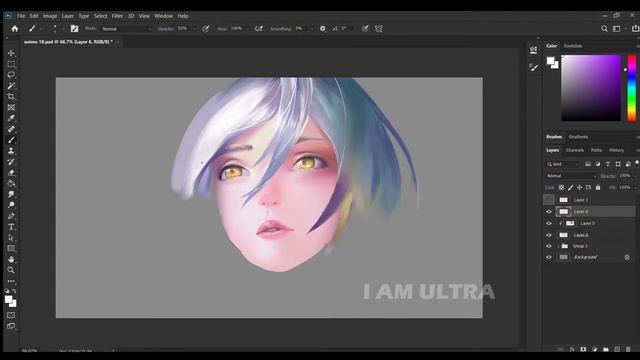Open the Window menu
This screenshot has height=360, width=640.
point(163,16)
